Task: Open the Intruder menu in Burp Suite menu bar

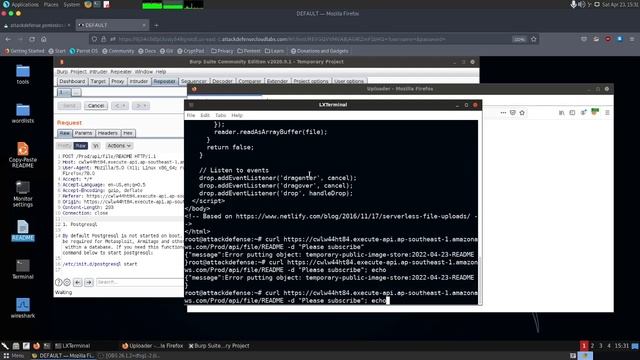Action: click(x=98, y=72)
